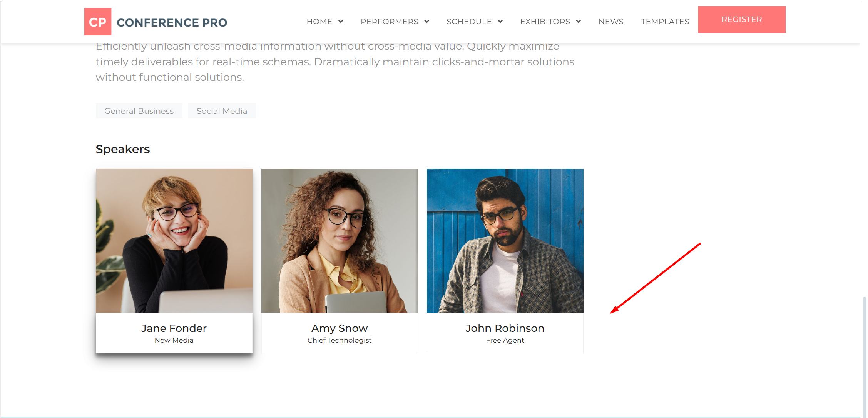Click the CP logo icon
868x418 pixels.
[x=98, y=22]
